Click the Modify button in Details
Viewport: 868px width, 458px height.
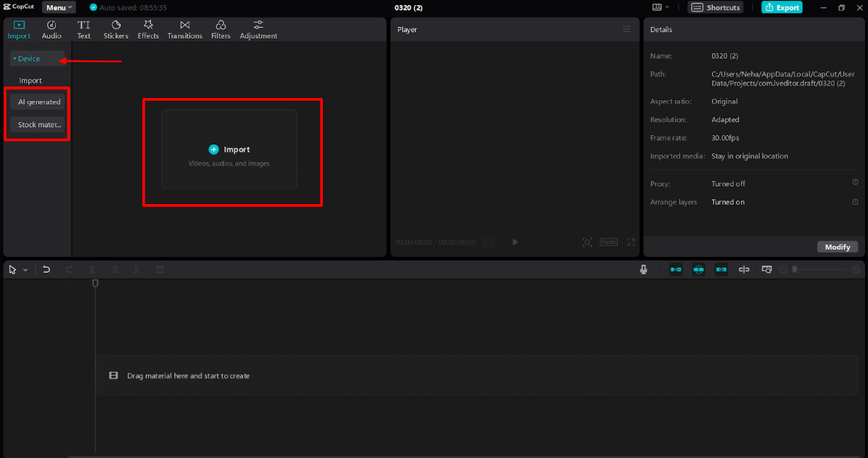[x=837, y=247]
